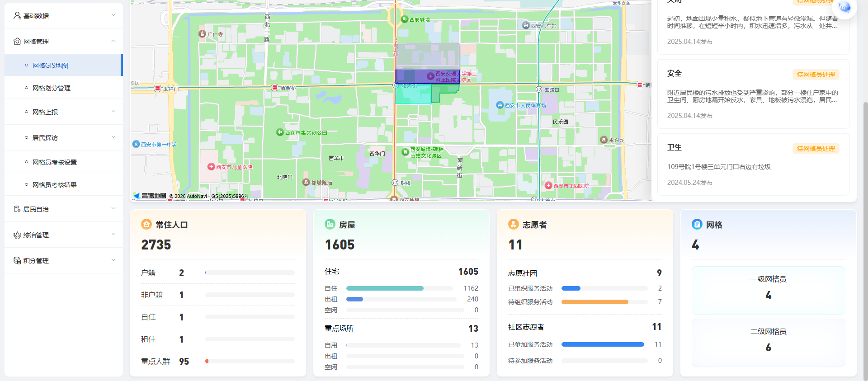Click the 一级网格员 count card
The width and height of the screenshot is (868, 381).
pyautogui.click(x=768, y=290)
